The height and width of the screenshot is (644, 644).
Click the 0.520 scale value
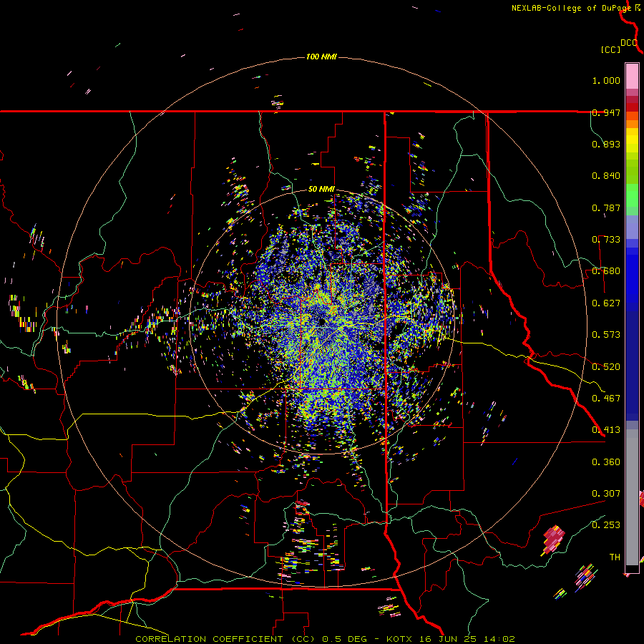tap(606, 367)
